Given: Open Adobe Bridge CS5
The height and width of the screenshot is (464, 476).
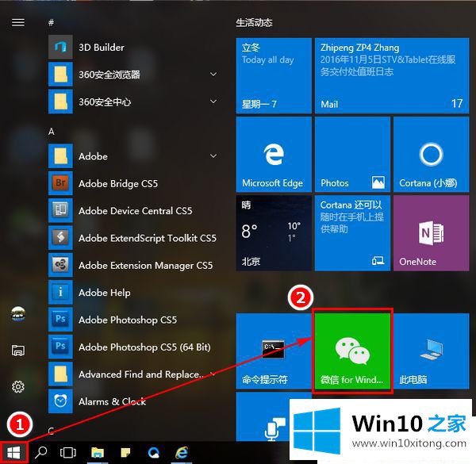Looking at the screenshot, I should click(x=133, y=183).
